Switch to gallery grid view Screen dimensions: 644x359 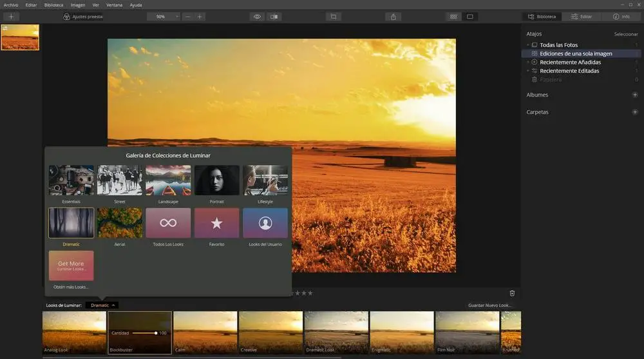[x=453, y=17]
